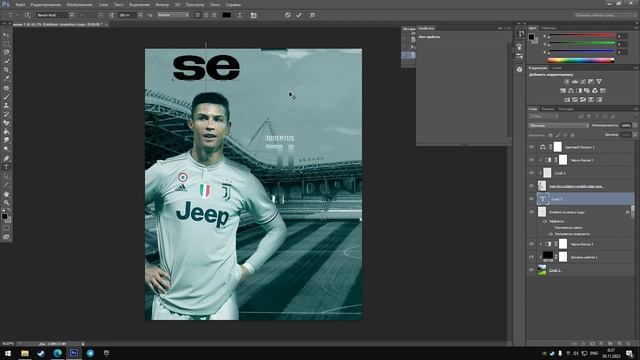This screenshot has width=640, height=360.
Task: Open the Окно menu
Action: click(x=215, y=5)
